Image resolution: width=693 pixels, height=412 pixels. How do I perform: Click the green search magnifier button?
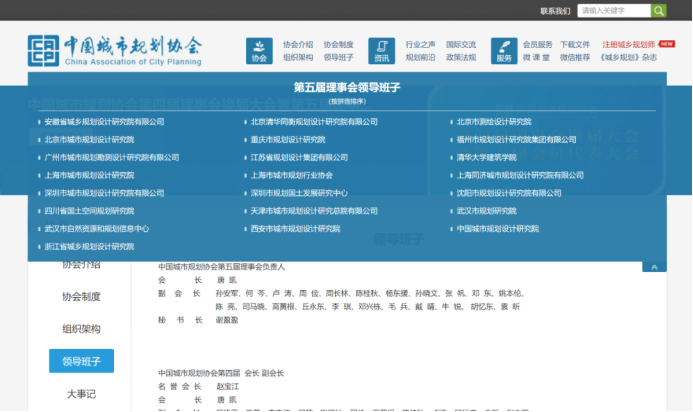point(658,11)
